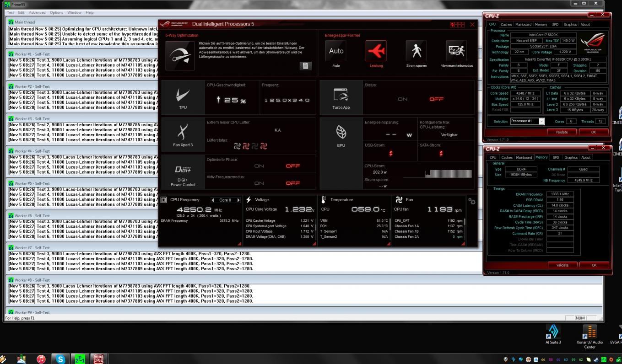Open the Fan Xpert 3 panel

(183, 135)
